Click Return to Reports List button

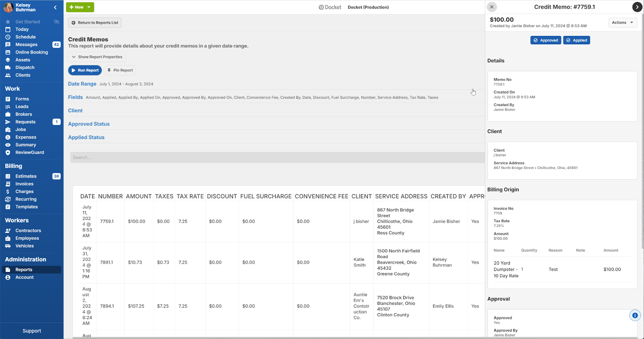pos(95,23)
